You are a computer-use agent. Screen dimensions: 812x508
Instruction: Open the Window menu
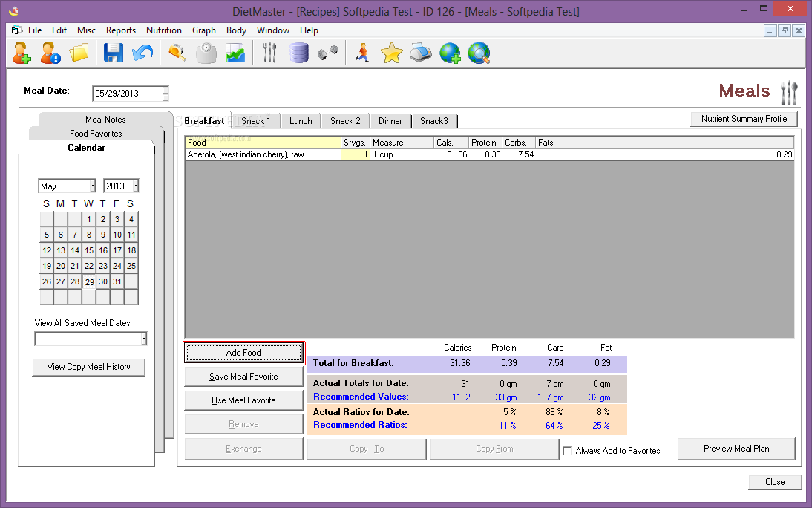pyautogui.click(x=273, y=30)
